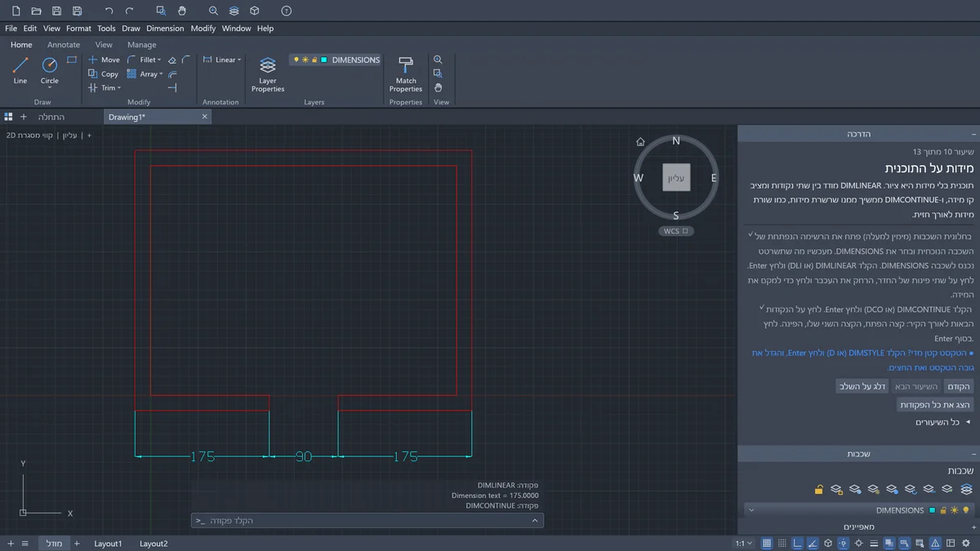Click the New file icon
The width and height of the screenshot is (980, 551).
[16, 11]
